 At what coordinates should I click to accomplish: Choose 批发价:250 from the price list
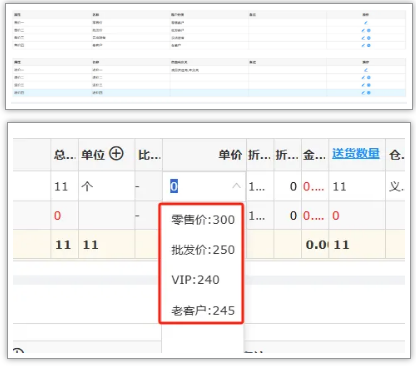click(x=203, y=250)
